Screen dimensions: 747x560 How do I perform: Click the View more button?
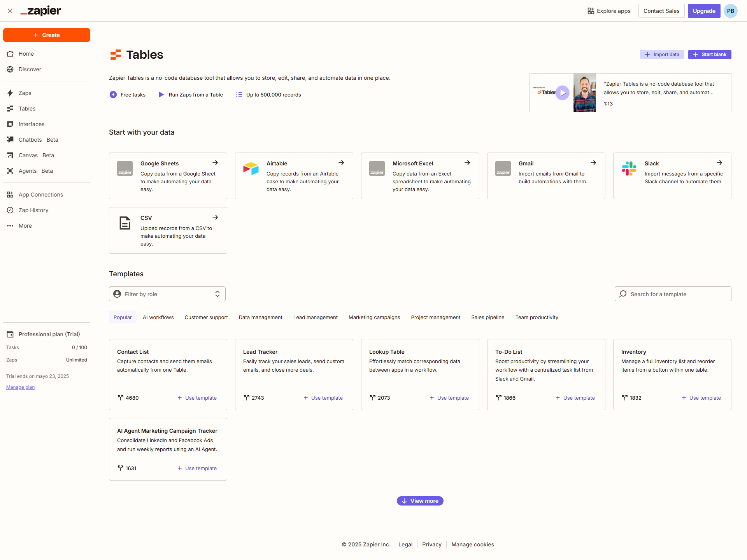420,501
